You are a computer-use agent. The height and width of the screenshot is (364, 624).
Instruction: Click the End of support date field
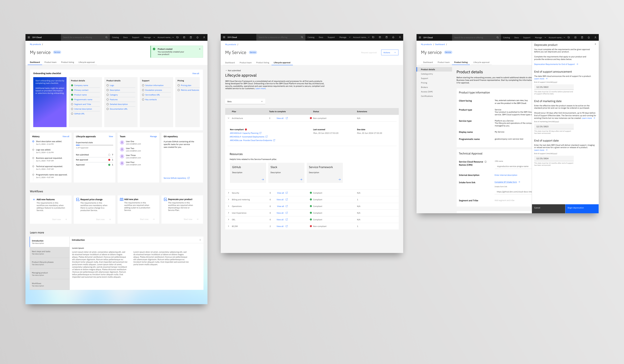tap(554, 158)
